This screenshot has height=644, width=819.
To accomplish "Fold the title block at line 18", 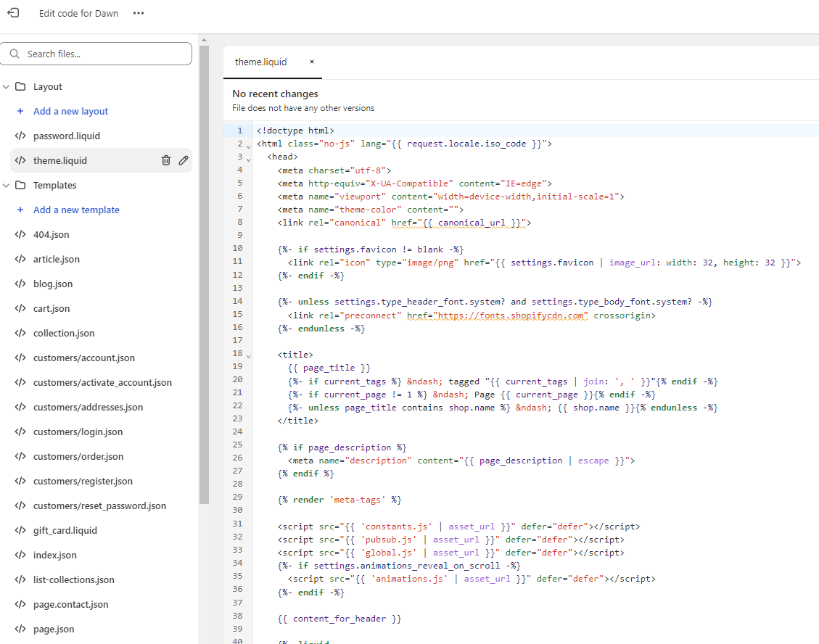I will point(249,356).
